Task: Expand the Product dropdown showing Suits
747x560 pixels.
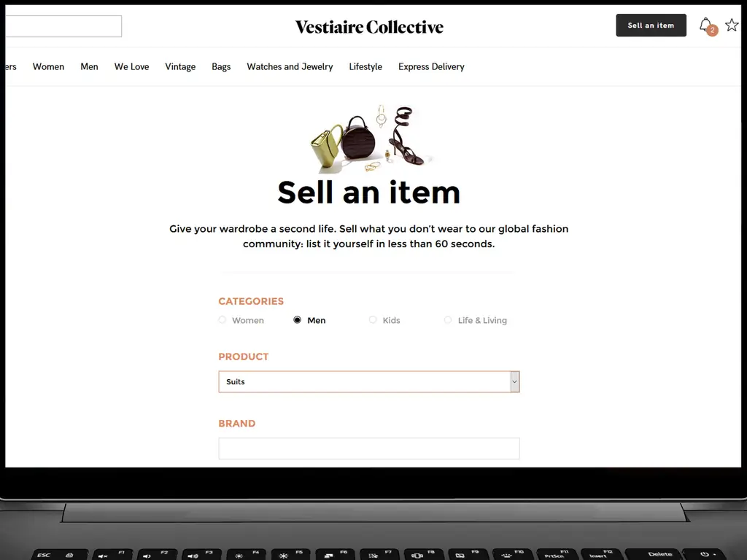Action: (369, 382)
